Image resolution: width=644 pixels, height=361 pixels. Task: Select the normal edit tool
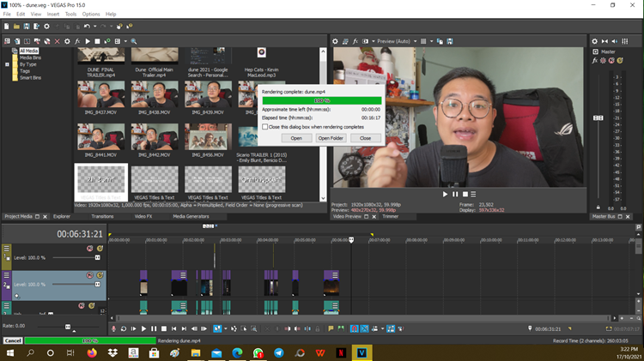[x=217, y=328]
